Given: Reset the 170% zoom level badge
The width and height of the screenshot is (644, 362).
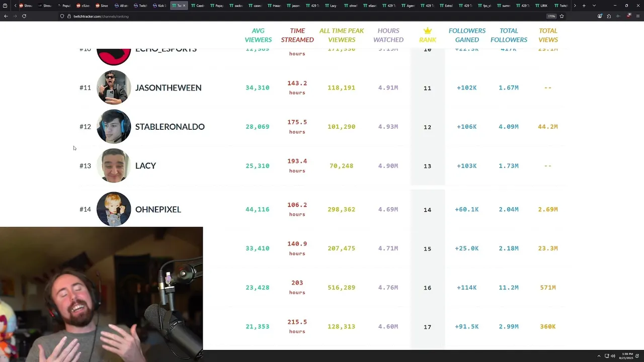Looking at the screenshot, I should 552,16.
